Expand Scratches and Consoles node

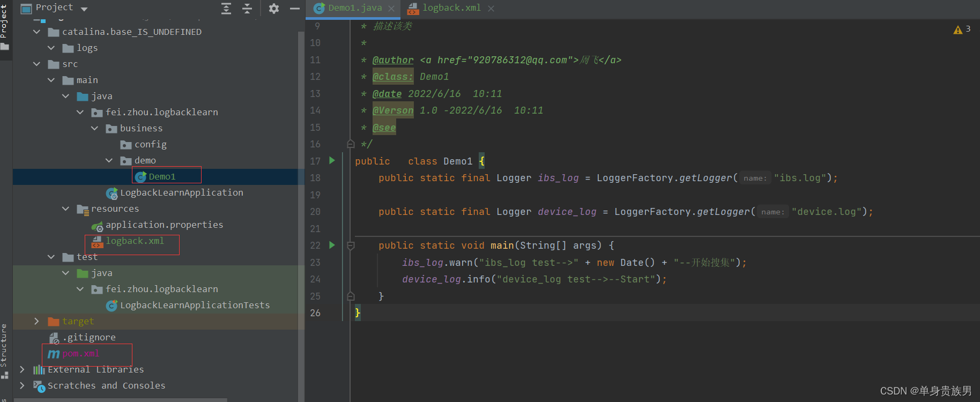tap(22, 386)
